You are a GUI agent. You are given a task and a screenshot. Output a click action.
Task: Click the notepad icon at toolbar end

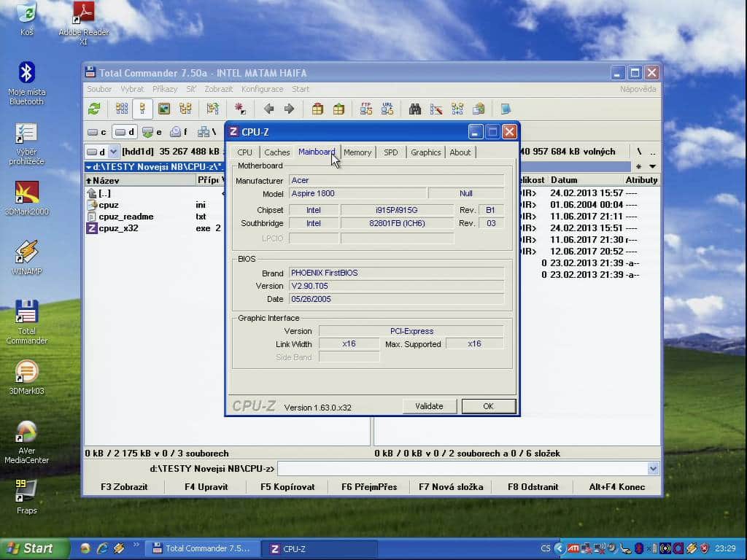point(506,109)
